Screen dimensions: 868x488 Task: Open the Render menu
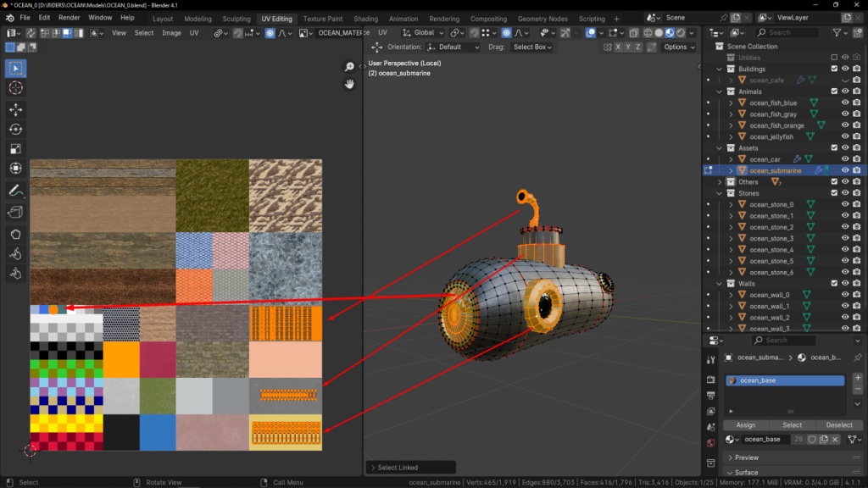click(x=69, y=18)
